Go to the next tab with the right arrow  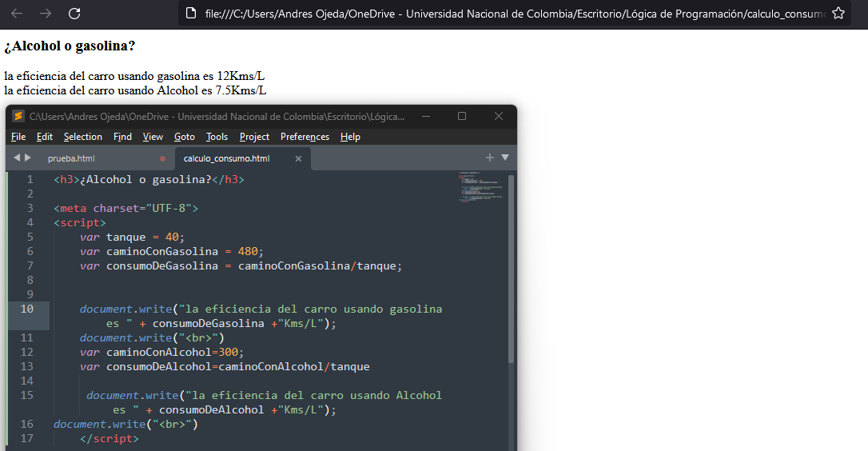point(28,158)
